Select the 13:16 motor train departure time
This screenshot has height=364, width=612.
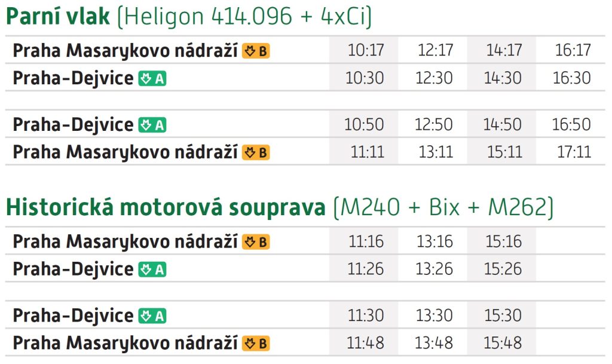coord(435,241)
